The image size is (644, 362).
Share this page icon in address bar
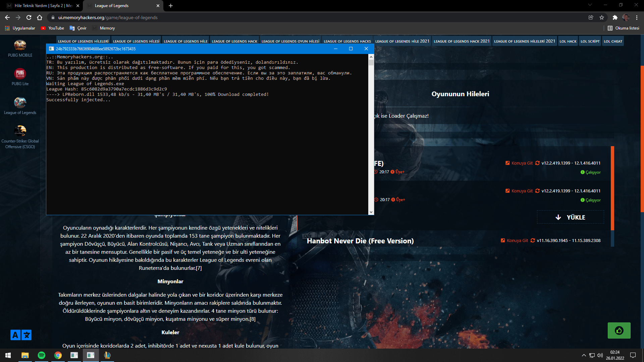[591, 17]
